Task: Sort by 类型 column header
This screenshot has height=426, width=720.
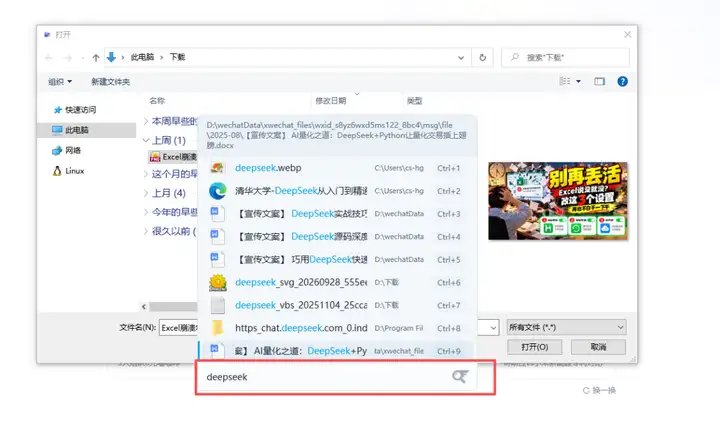Action: point(414,101)
